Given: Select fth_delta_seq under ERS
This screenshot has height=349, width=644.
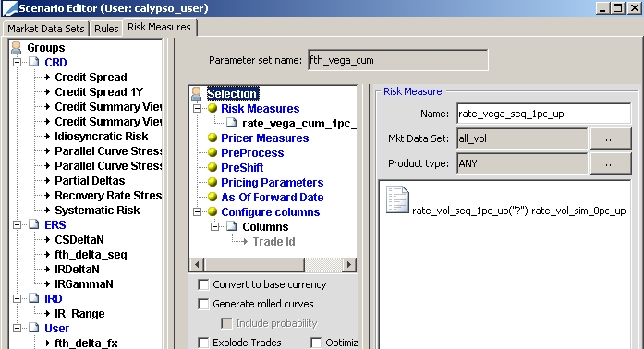Looking at the screenshot, I should click(91, 255).
